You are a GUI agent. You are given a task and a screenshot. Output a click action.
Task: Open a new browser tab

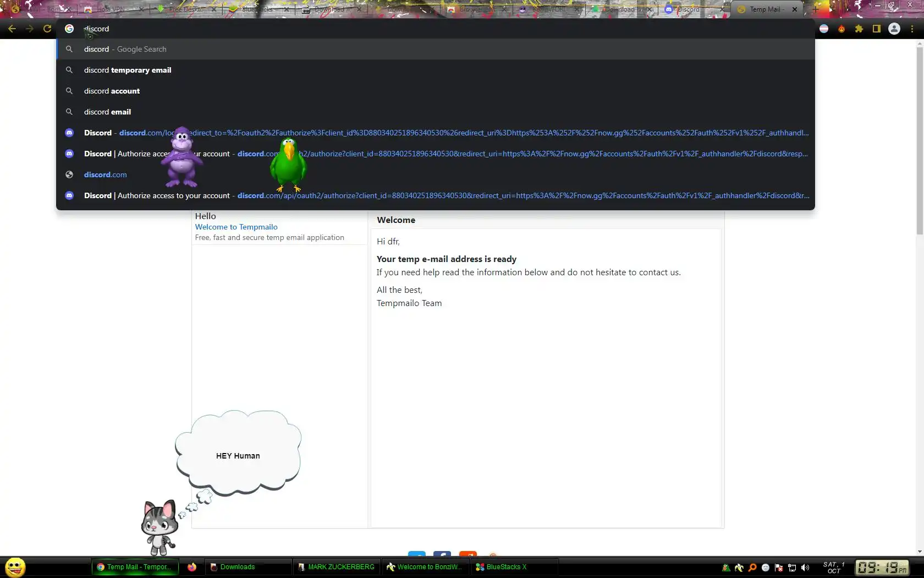pos(815,9)
